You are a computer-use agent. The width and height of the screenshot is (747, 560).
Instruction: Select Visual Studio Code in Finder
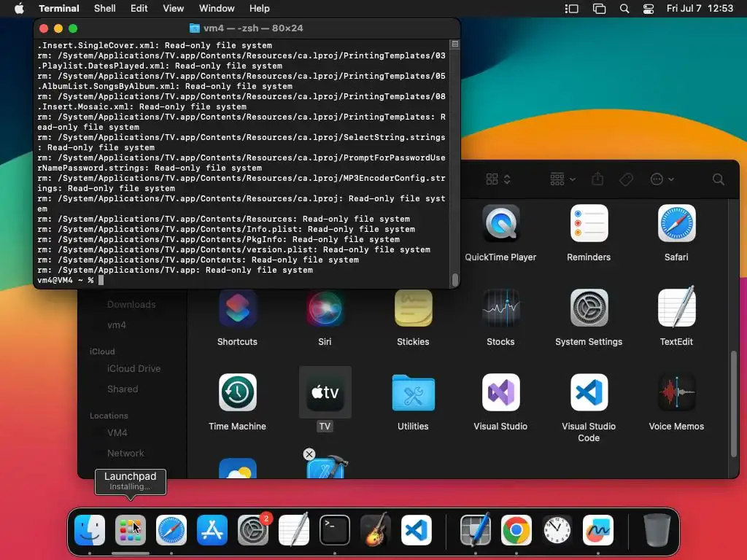[x=589, y=392]
